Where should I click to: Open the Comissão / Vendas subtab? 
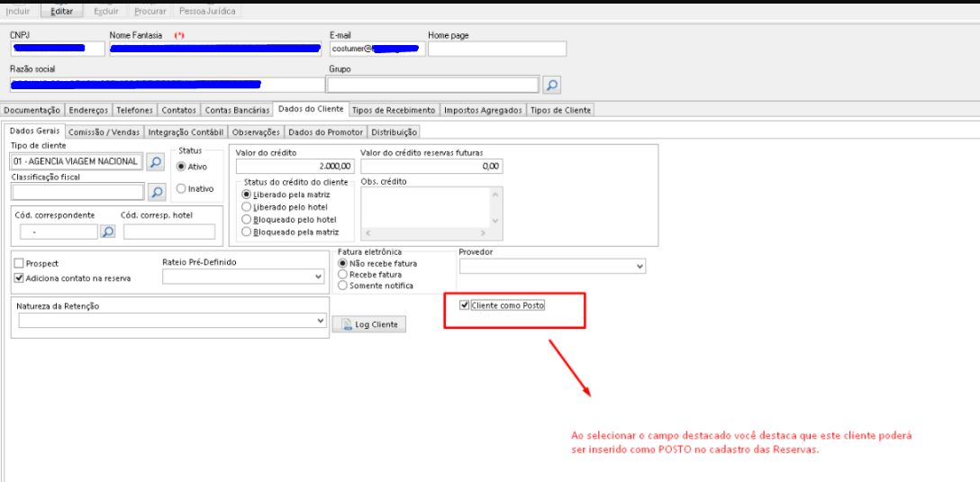104,132
